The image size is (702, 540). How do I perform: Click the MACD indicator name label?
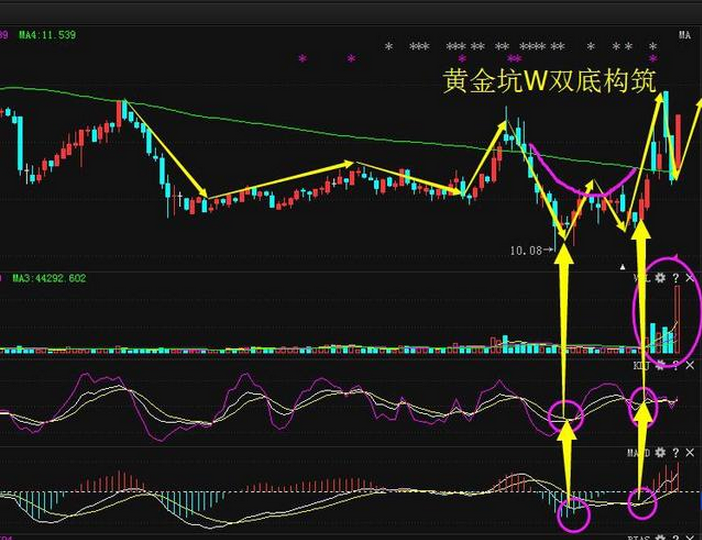tap(638, 453)
